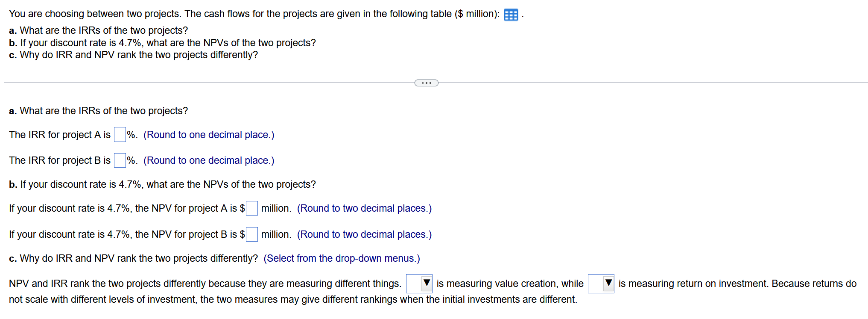Select the NPV answer field for project A
The width and height of the screenshot is (868, 319).
(251, 208)
